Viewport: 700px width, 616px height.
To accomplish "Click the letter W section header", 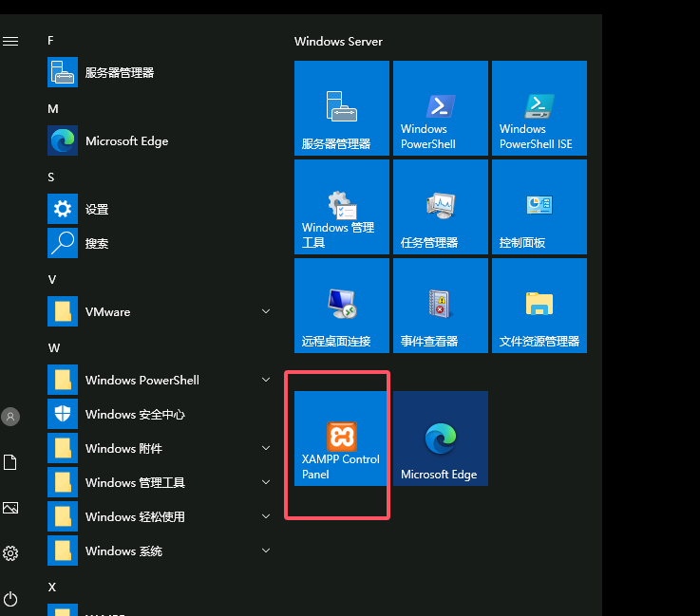I will click(x=54, y=347).
